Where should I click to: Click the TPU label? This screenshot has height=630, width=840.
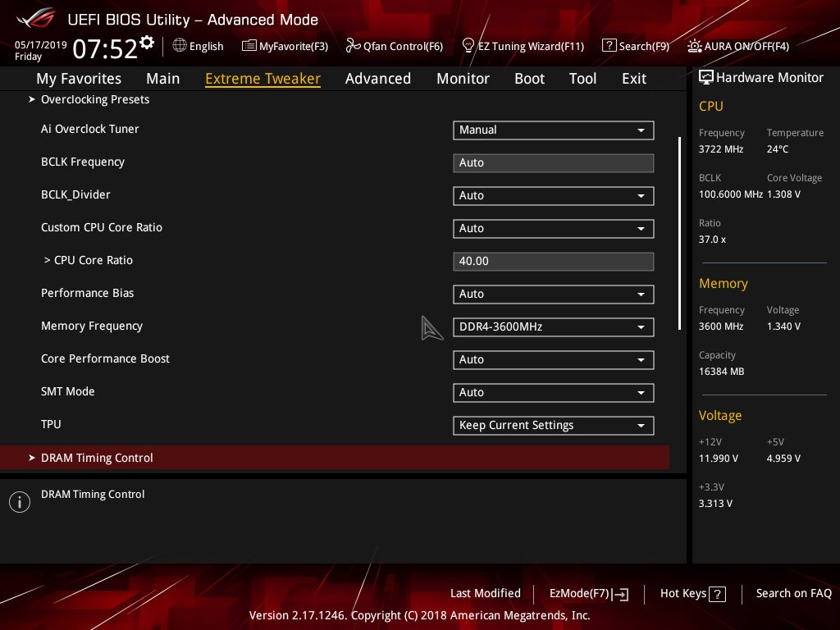point(51,424)
